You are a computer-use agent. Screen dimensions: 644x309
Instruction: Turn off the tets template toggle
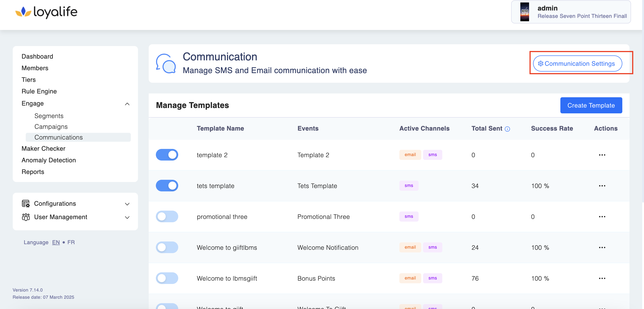167,186
